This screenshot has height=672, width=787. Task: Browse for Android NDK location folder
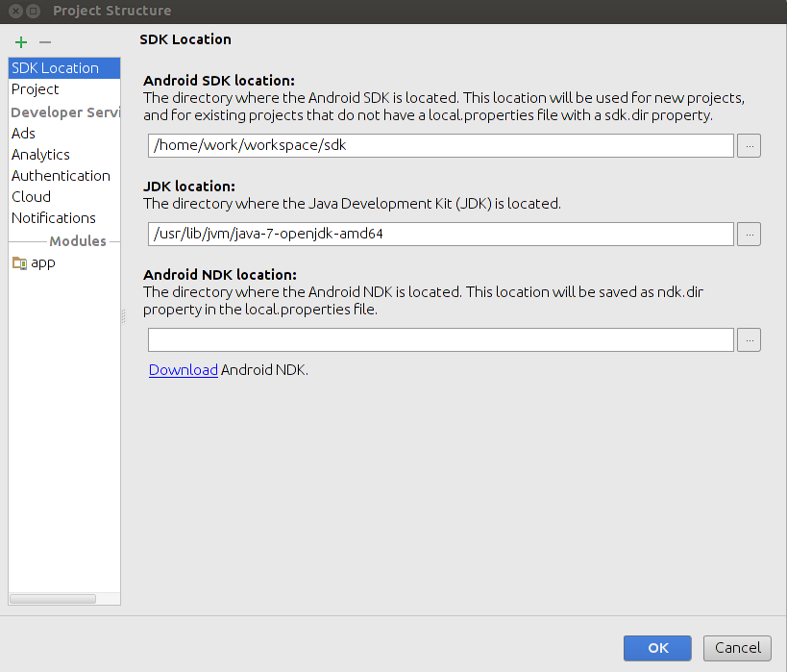pos(750,339)
